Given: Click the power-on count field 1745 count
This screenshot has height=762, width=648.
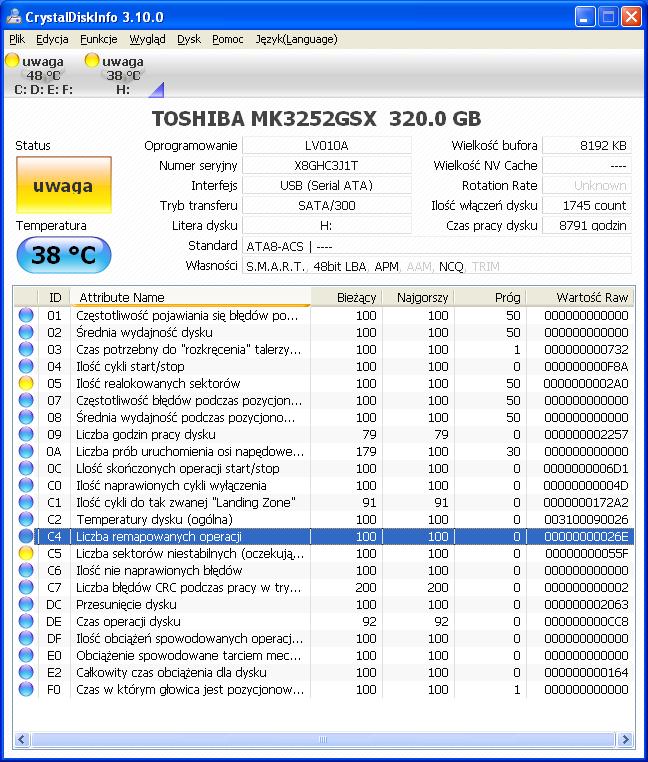Looking at the screenshot, I should pos(587,206).
